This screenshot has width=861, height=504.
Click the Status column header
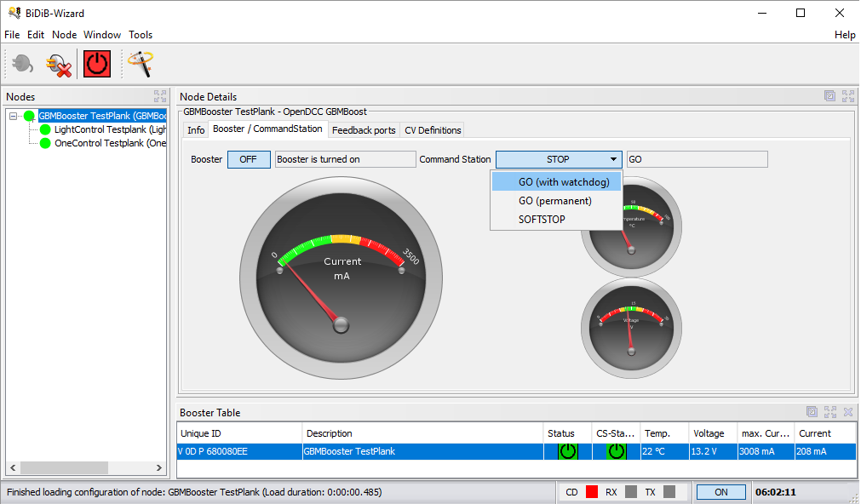(x=568, y=433)
